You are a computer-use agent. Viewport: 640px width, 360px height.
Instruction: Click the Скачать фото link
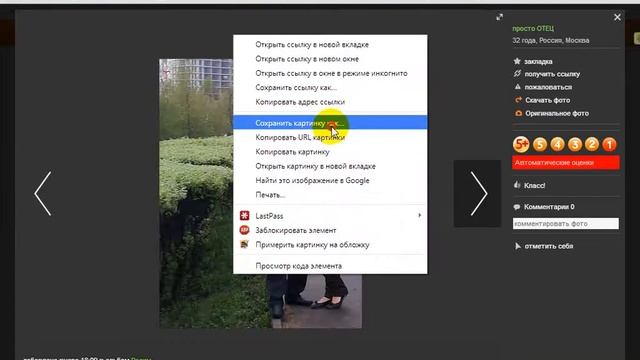point(548,100)
